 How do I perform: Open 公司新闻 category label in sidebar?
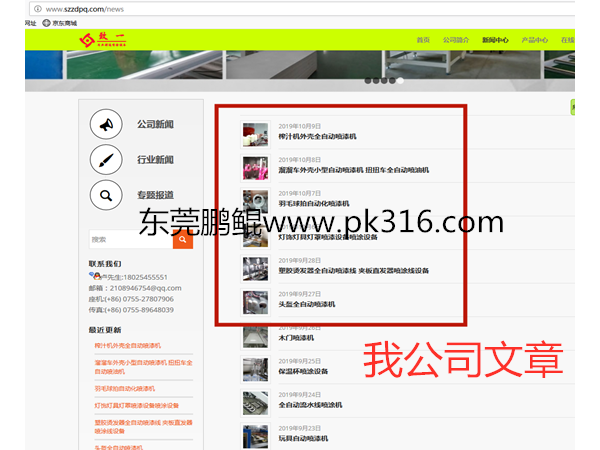coord(155,124)
